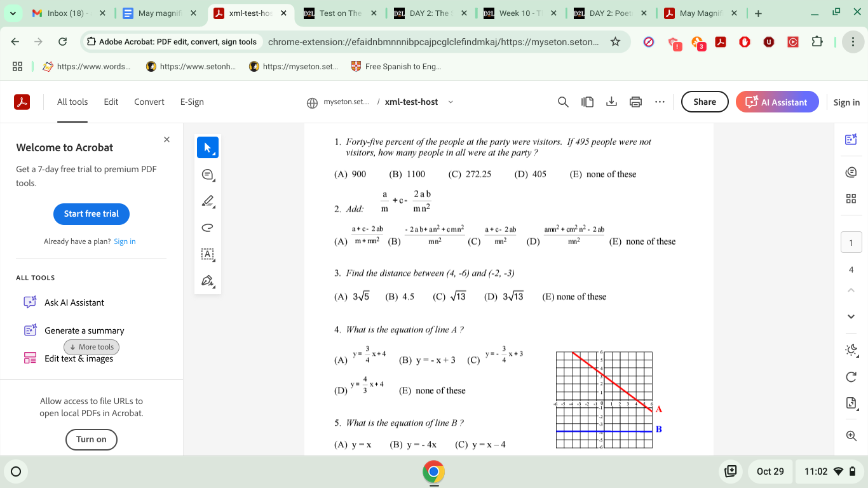The height and width of the screenshot is (488, 868).
Task: Click the Share button
Action: coord(705,102)
